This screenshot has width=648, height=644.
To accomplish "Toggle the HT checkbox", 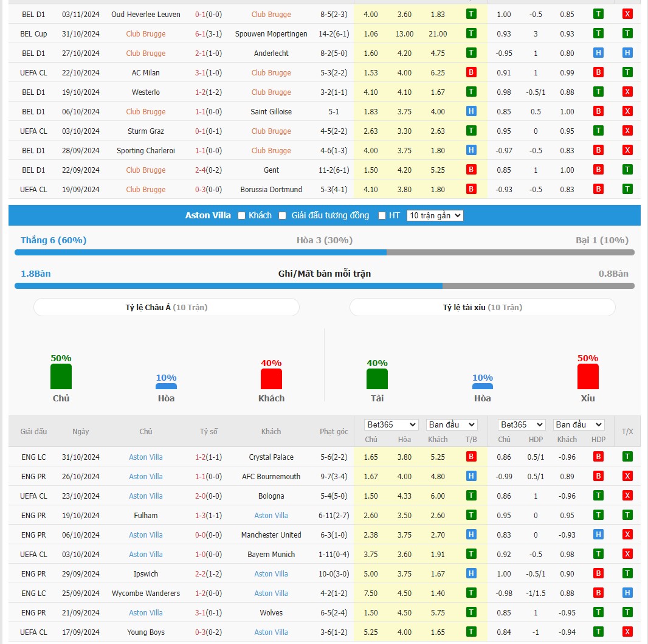I will click(382, 216).
